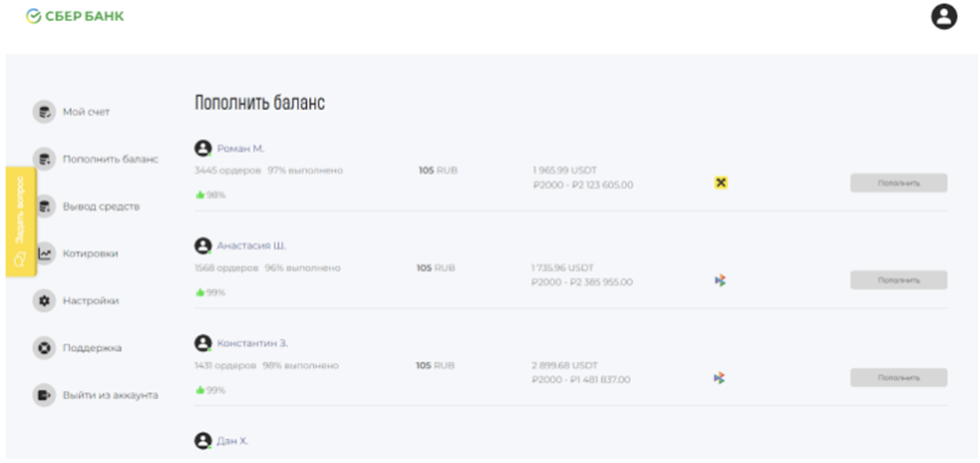Click the ₽2000 - ₽2 123 605.00 limit

click(583, 185)
